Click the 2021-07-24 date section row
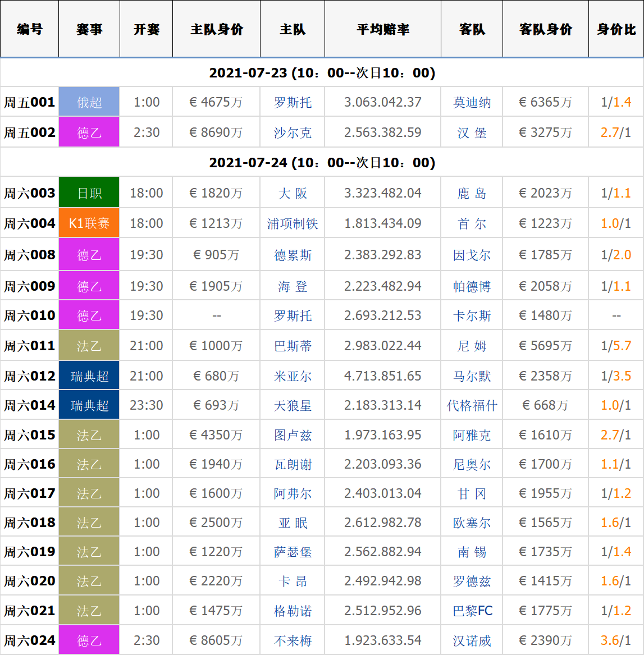644x655 pixels. pos(322,163)
